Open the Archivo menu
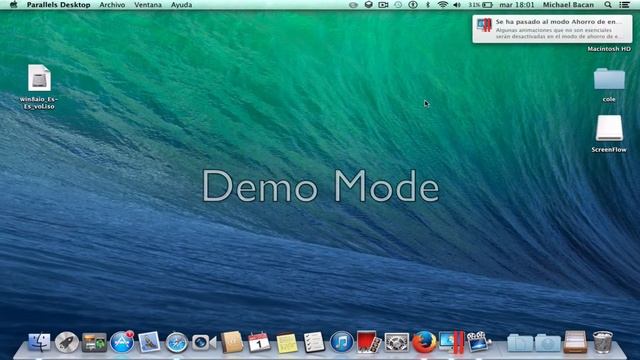The image size is (640, 360). point(112,5)
